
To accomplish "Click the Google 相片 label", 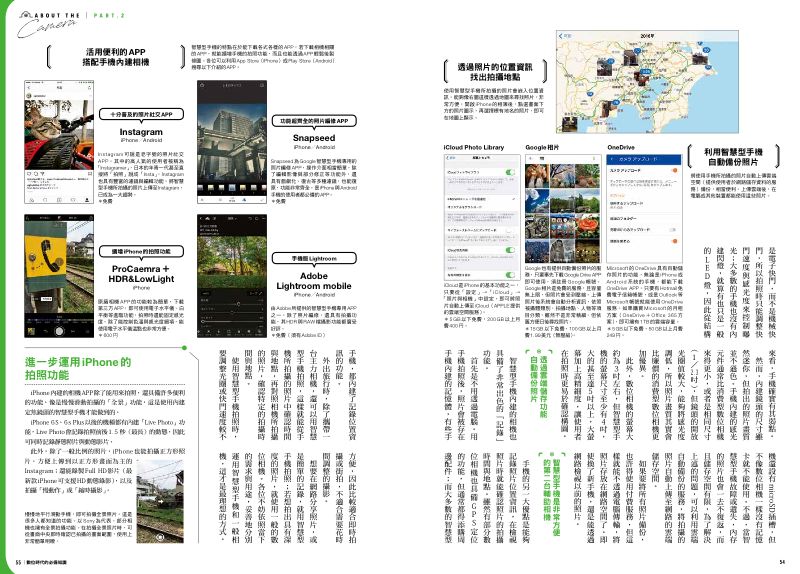I will 542,147.
